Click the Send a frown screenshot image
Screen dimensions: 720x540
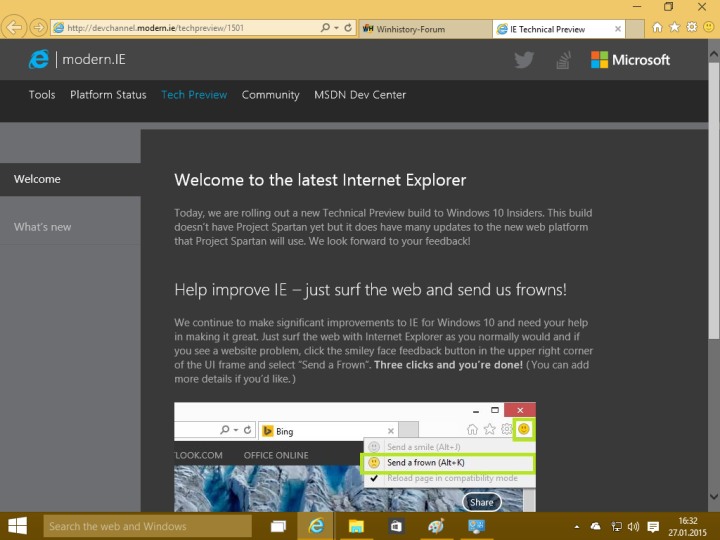(x=355, y=457)
